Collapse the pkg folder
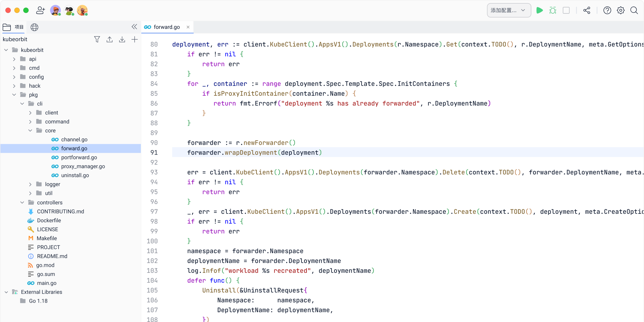Screen dimensions: 644x322 [14, 95]
